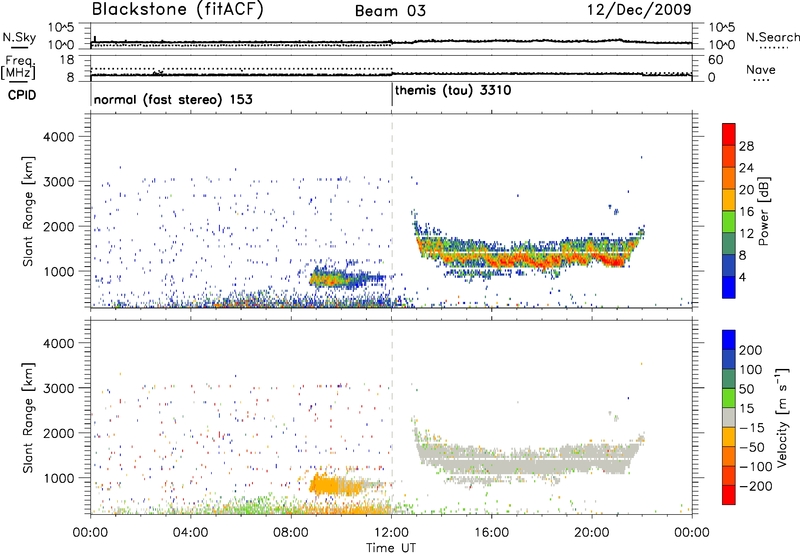The height and width of the screenshot is (554, 800).
Task: Click the "60" tick on the Nave axis
Action: (715, 60)
